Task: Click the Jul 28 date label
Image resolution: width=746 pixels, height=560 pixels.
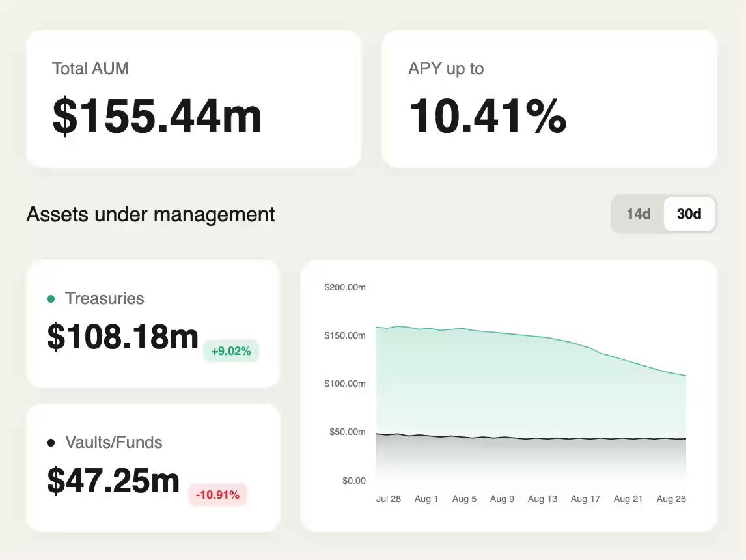Action: coord(389,499)
